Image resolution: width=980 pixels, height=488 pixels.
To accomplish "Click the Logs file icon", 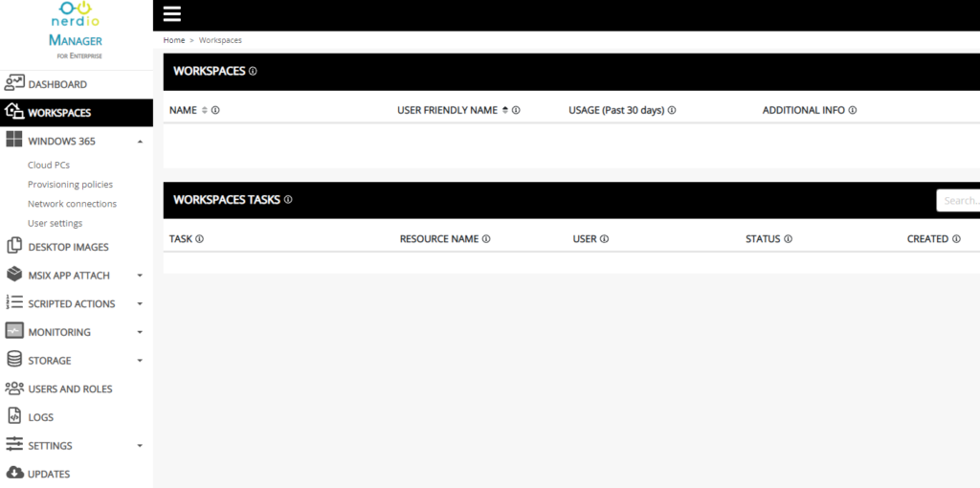I will (14, 417).
